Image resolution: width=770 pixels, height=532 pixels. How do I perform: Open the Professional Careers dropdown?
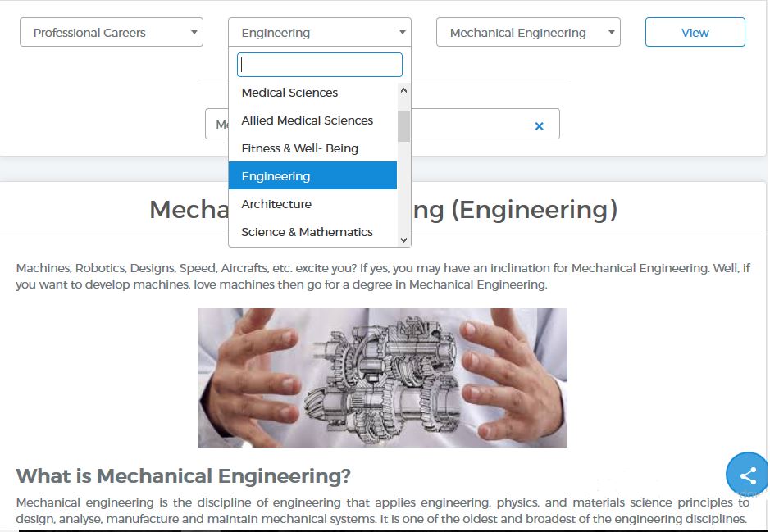[x=111, y=33]
